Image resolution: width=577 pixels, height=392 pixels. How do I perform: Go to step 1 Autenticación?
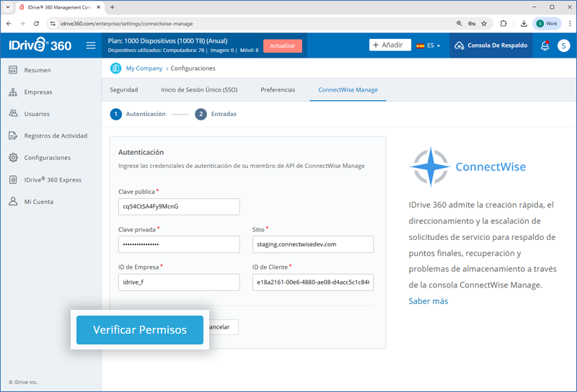tap(138, 114)
